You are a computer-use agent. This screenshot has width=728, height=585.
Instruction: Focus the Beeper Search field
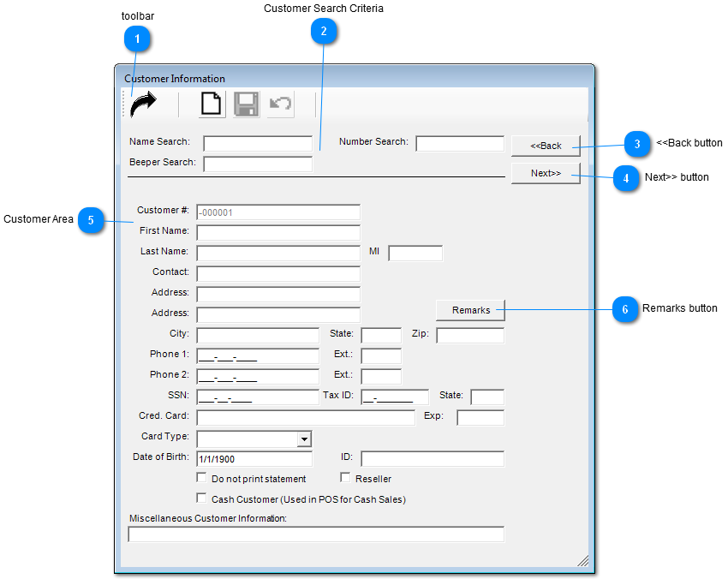pyautogui.click(x=258, y=164)
